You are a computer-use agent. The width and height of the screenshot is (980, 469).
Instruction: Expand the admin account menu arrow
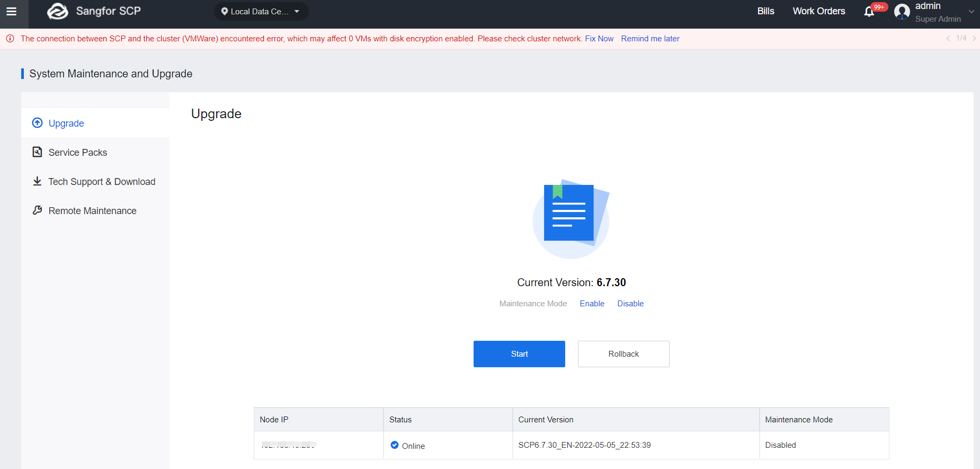[x=971, y=12]
